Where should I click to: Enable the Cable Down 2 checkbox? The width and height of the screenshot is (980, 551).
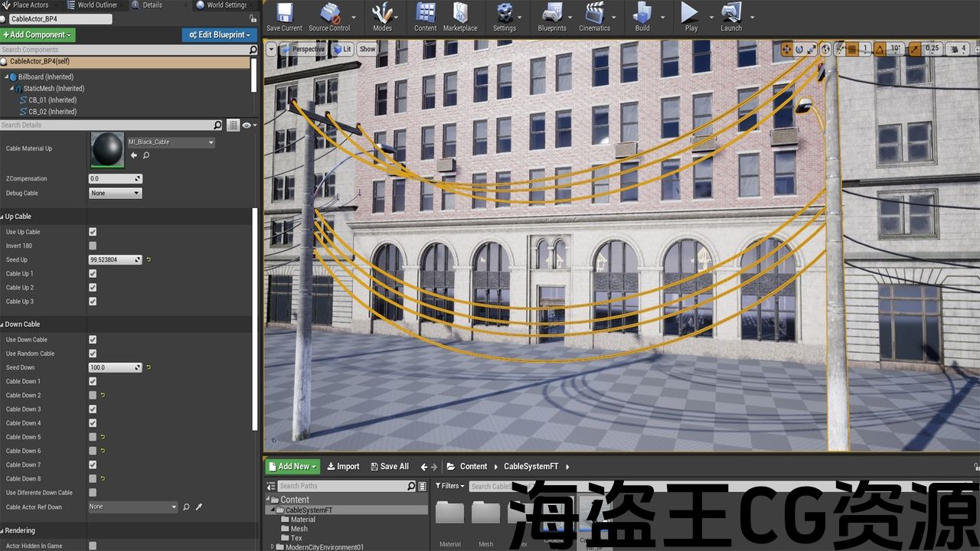tap(93, 396)
